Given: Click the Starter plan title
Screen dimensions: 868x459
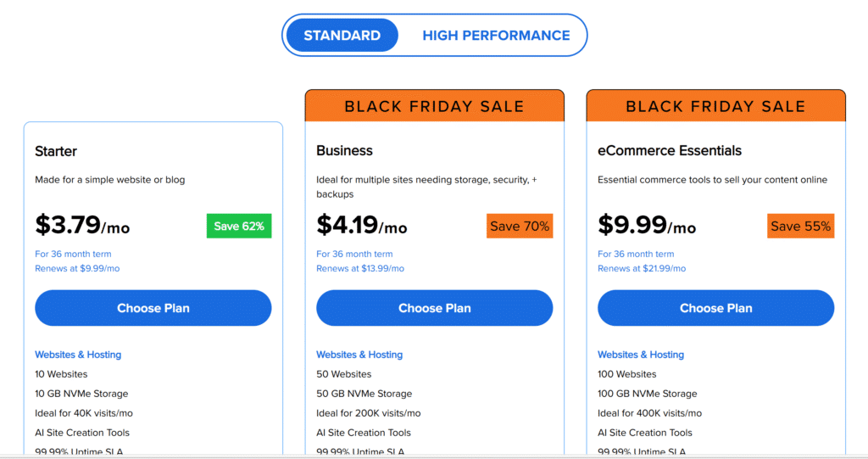Looking at the screenshot, I should (x=56, y=151).
